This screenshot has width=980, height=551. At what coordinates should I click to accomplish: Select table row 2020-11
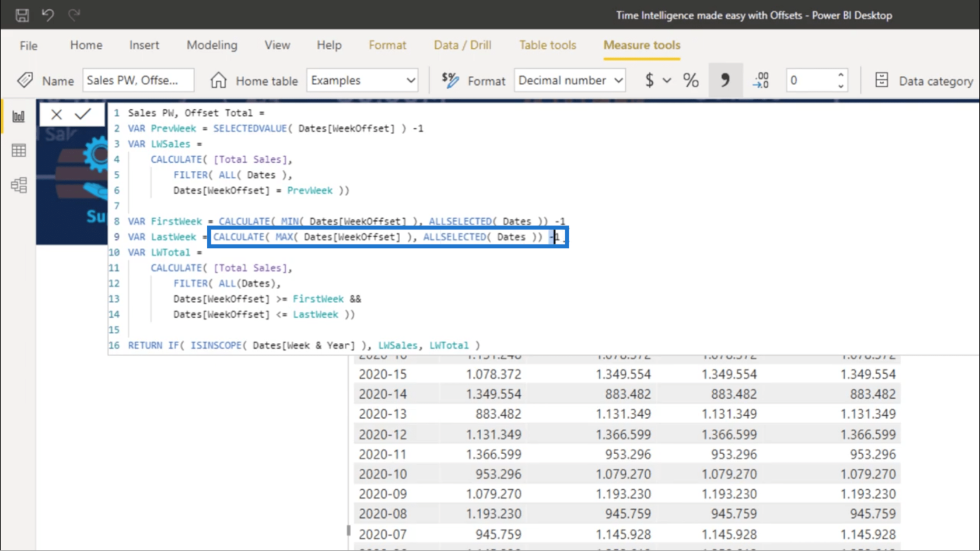[627, 454]
